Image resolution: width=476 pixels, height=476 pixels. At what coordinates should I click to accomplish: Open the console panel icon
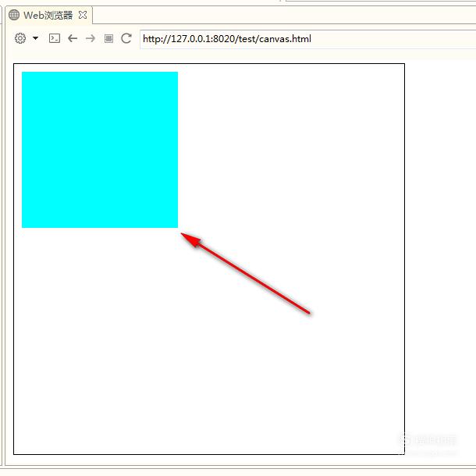click(x=55, y=38)
